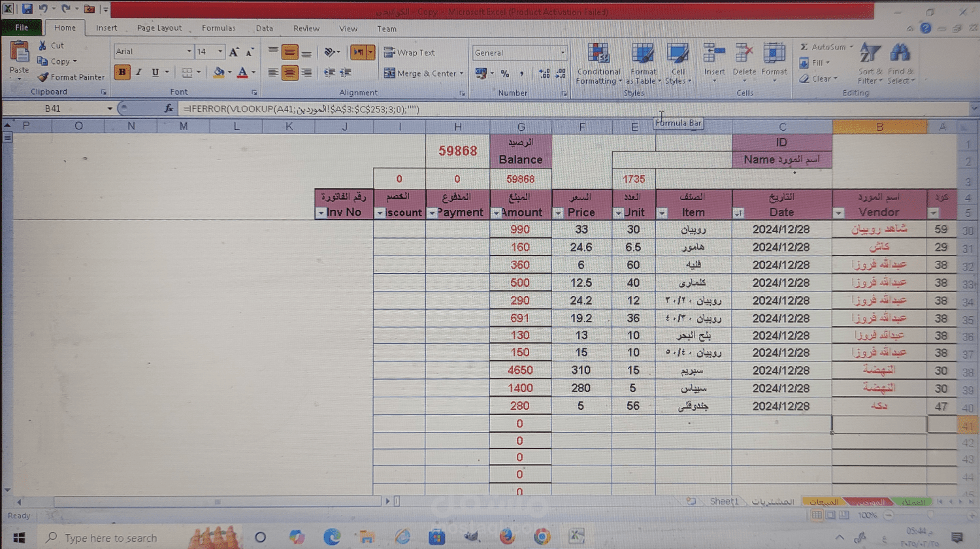Open Conditional Formatting
Screen dimensions: 980x549
(598, 63)
